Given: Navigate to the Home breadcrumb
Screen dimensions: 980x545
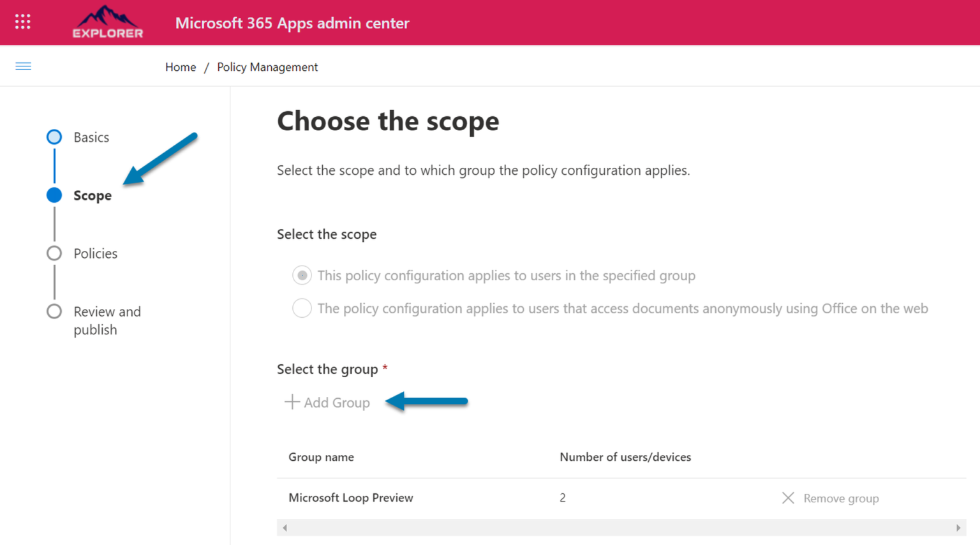Looking at the screenshot, I should point(181,67).
